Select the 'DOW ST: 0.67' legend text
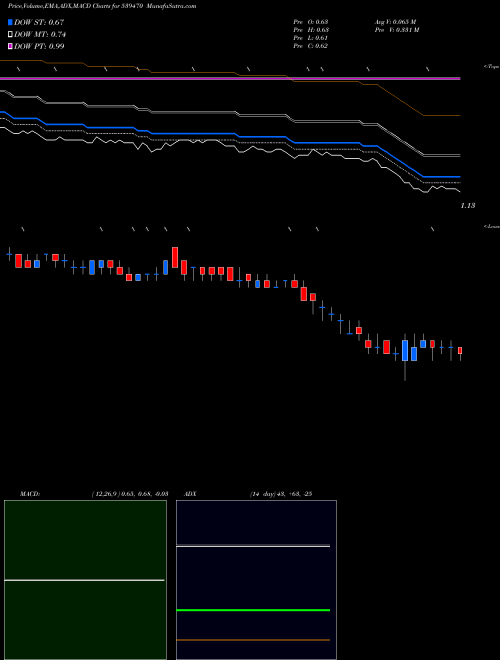 (39, 22)
